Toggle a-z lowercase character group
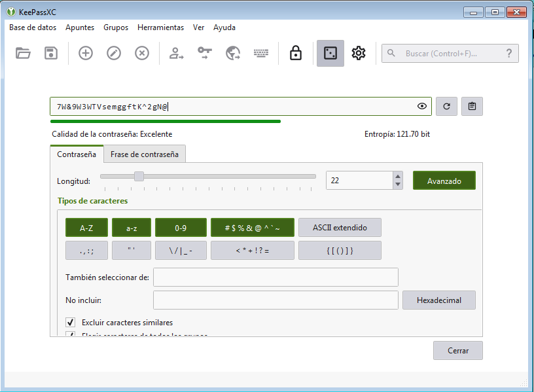534x392 pixels. 132,228
